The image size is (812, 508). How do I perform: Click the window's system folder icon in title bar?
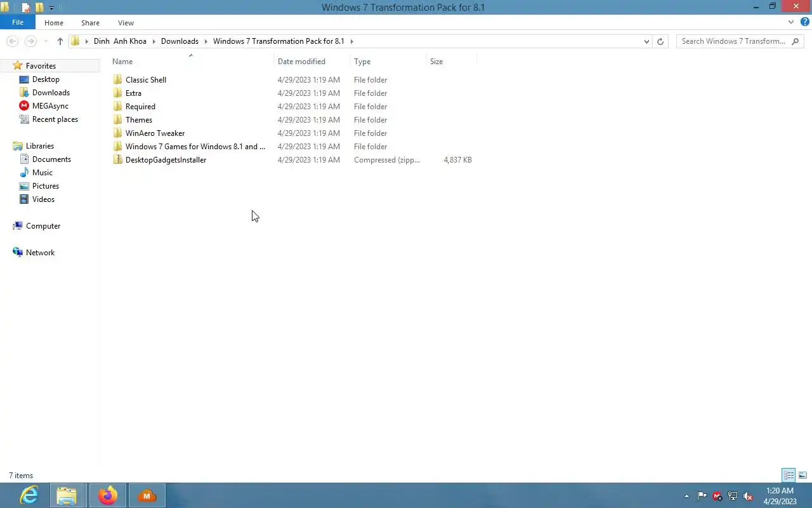click(x=5, y=8)
